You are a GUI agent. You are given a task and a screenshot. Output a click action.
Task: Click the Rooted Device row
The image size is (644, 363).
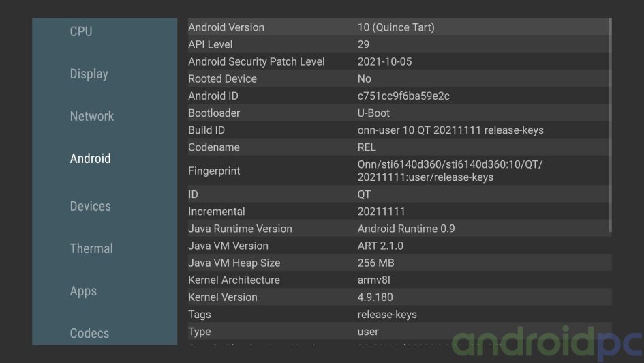[x=399, y=78]
